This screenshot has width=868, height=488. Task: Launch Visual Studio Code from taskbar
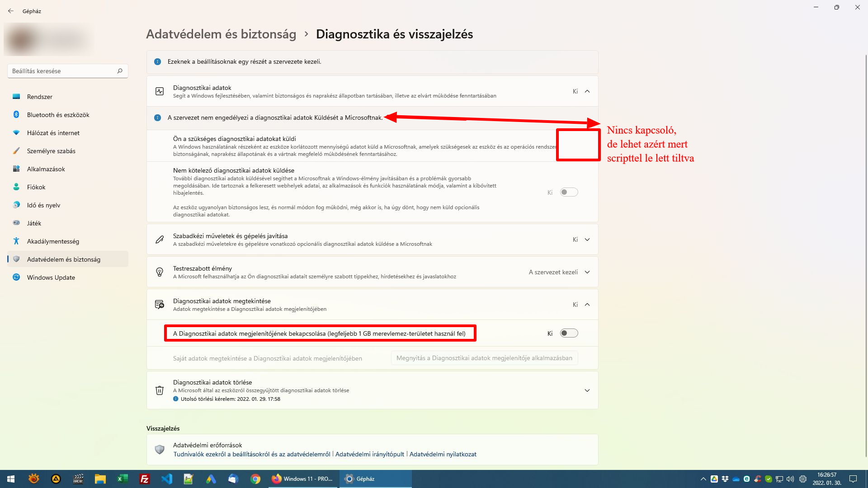167,479
